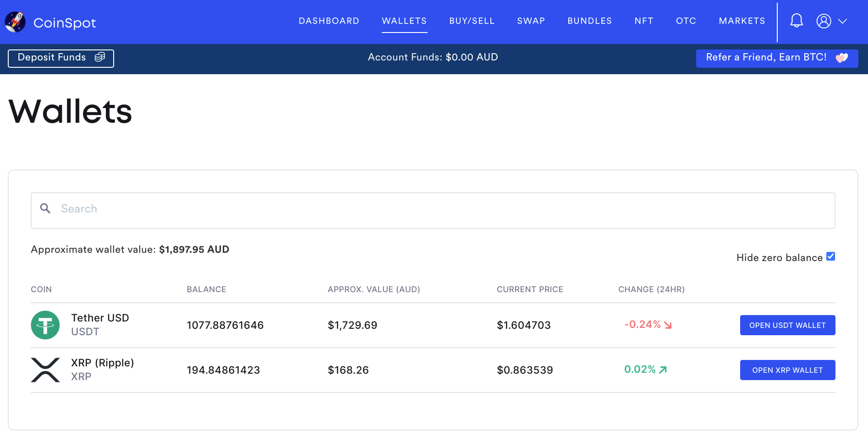Click the search magnifier icon
This screenshot has width=868, height=441.
coord(45,208)
